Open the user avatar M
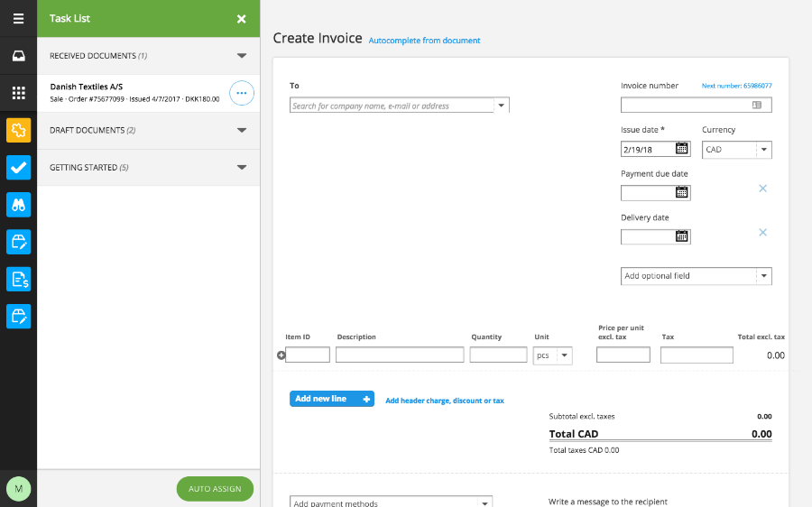Screen dimensions: 812x507 click(x=19, y=488)
